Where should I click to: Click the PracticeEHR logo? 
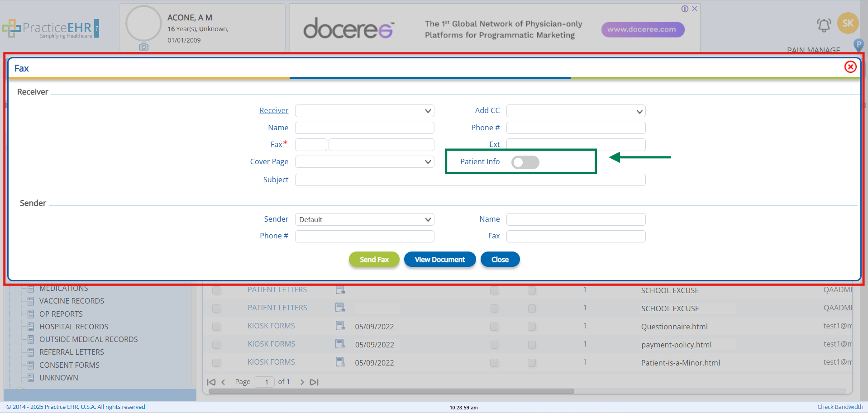[51, 28]
